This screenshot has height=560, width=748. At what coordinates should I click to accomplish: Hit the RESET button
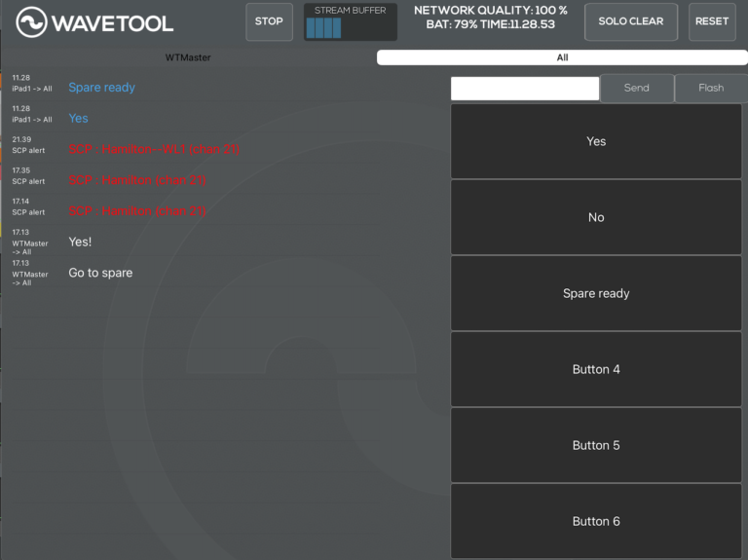coord(712,21)
